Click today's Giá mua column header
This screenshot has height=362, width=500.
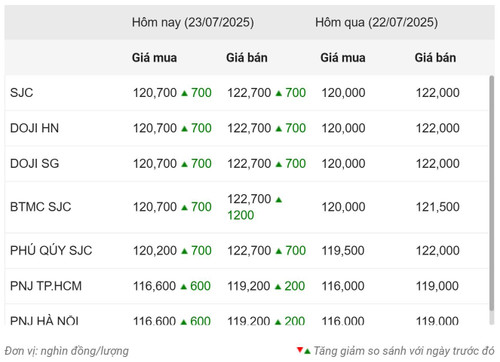154,58
